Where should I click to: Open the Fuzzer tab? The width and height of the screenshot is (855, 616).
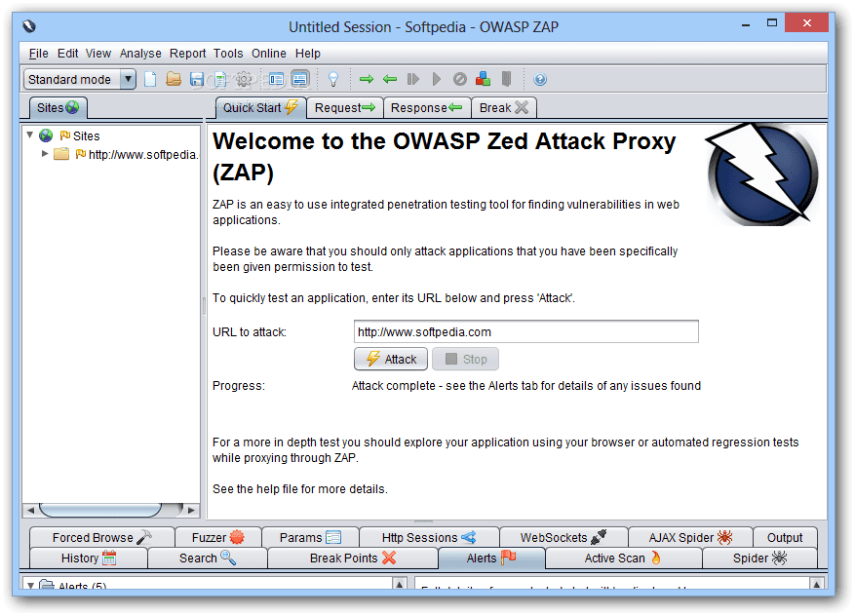click(x=218, y=537)
